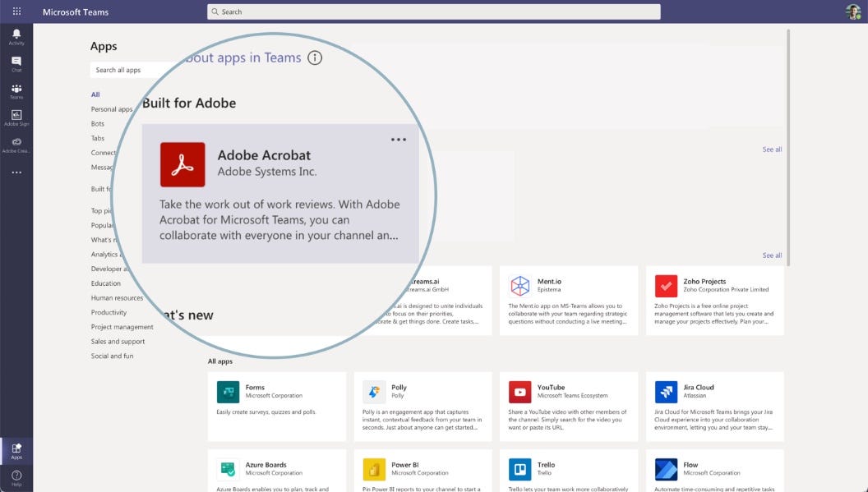Click the Search all apps field

point(130,70)
